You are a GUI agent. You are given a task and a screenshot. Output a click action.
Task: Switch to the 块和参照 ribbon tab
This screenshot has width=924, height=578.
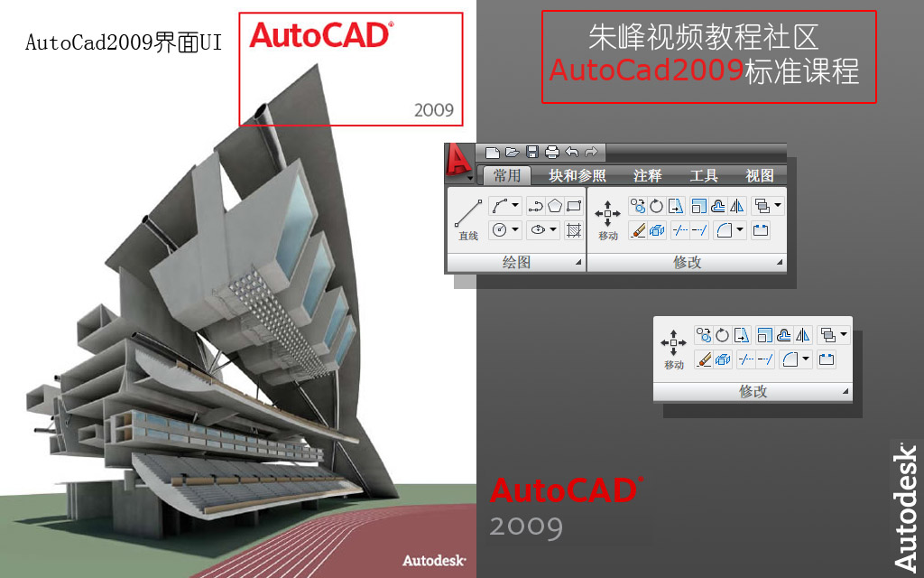(577, 175)
